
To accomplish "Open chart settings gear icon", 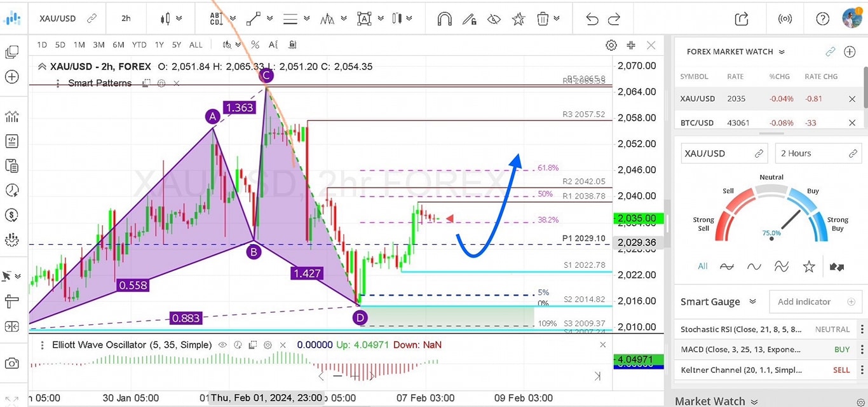I will [x=611, y=45].
